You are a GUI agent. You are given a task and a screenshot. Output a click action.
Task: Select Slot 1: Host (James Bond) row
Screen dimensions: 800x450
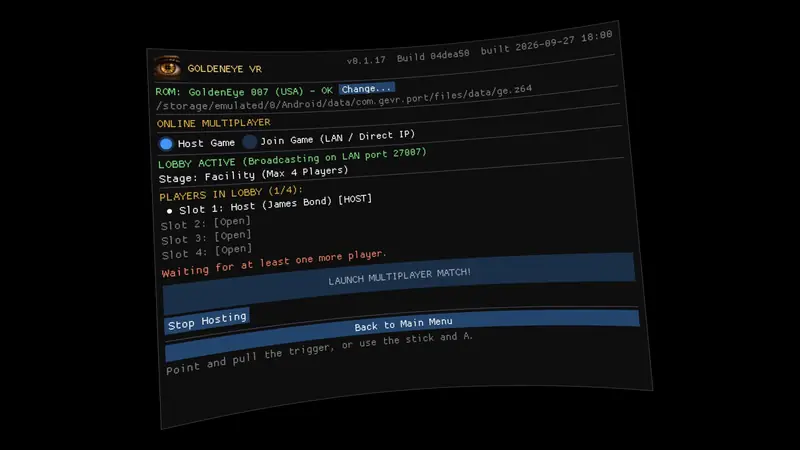coord(269,205)
